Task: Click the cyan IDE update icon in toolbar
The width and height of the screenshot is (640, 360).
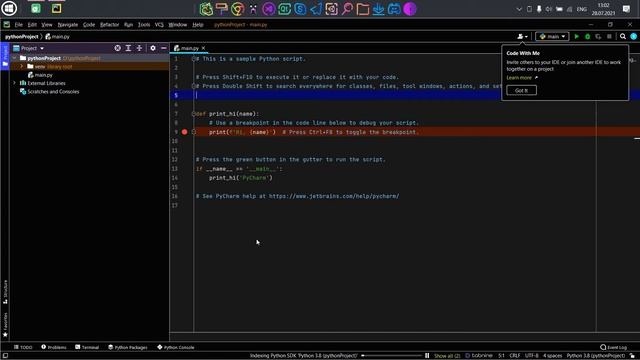Action: tap(633, 36)
